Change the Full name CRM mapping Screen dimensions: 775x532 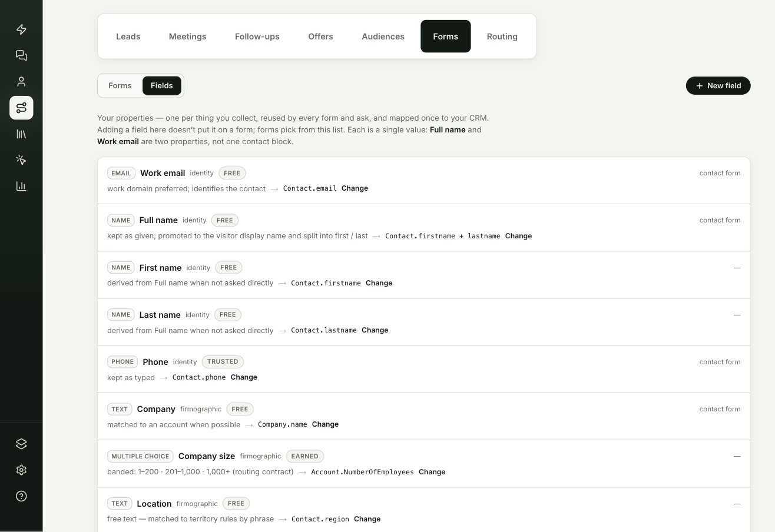click(x=518, y=236)
